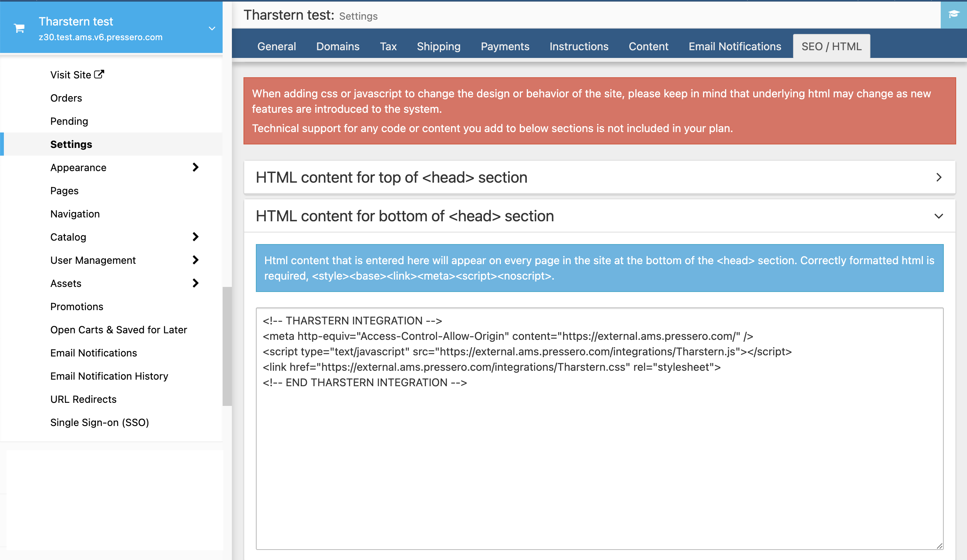Open the Visit Site link
The height and width of the screenshot is (560, 967).
(x=77, y=75)
